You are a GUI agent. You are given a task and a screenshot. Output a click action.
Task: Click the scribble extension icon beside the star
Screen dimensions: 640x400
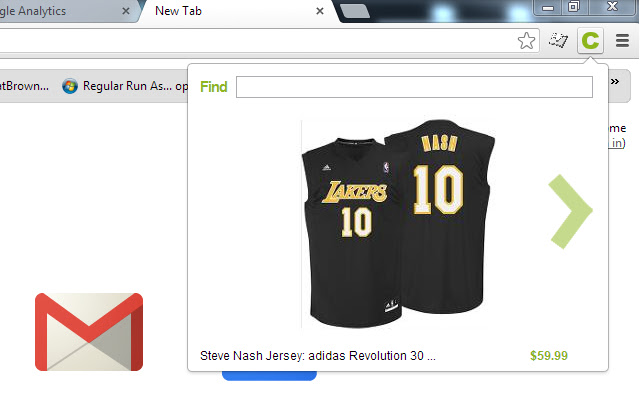point(558,40)
